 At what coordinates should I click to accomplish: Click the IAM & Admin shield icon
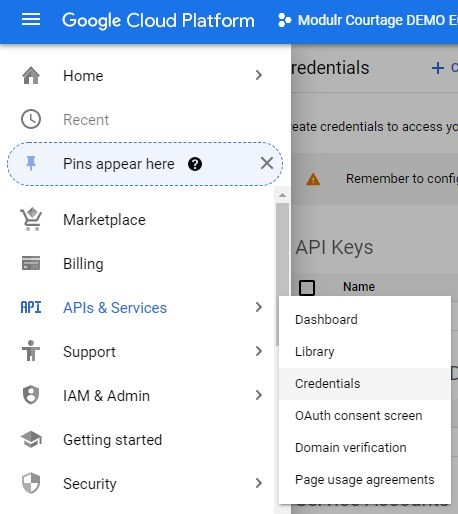(x=31, y=395)
